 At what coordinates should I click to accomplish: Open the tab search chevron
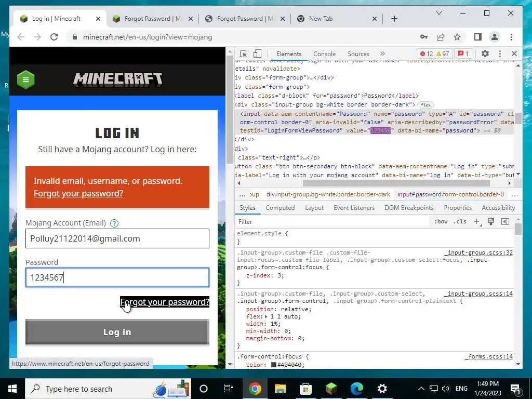[438, 13]
